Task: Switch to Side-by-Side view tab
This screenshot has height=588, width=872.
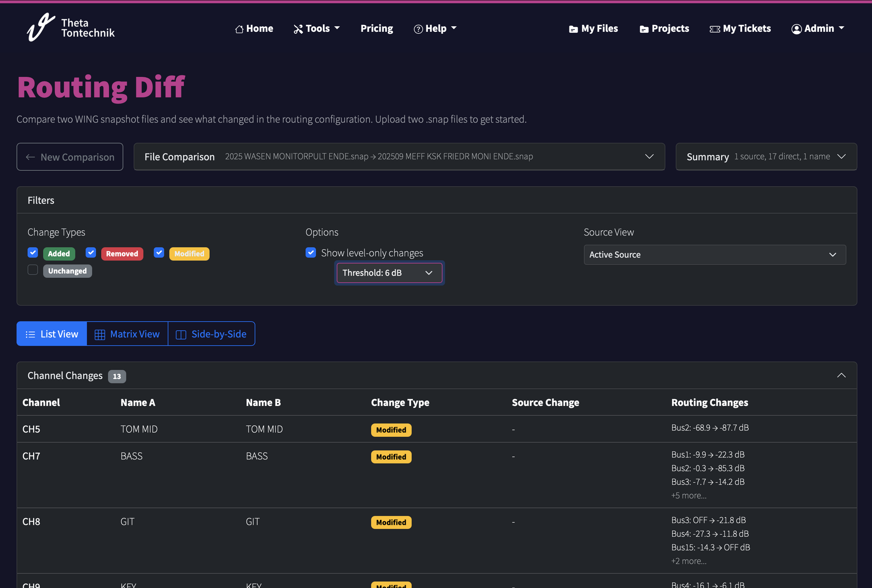Action: click(211, 334)
